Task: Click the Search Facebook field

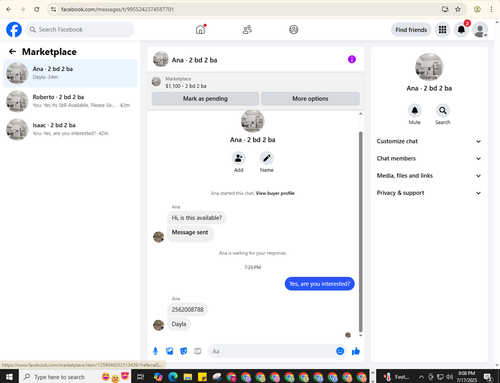Action: [80, 30]
